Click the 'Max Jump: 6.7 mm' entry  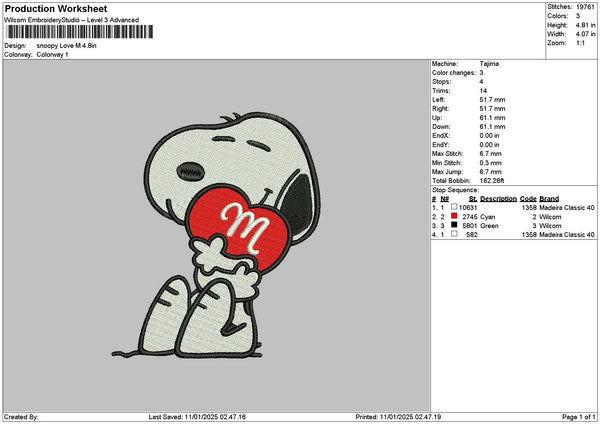pos(466,172)
